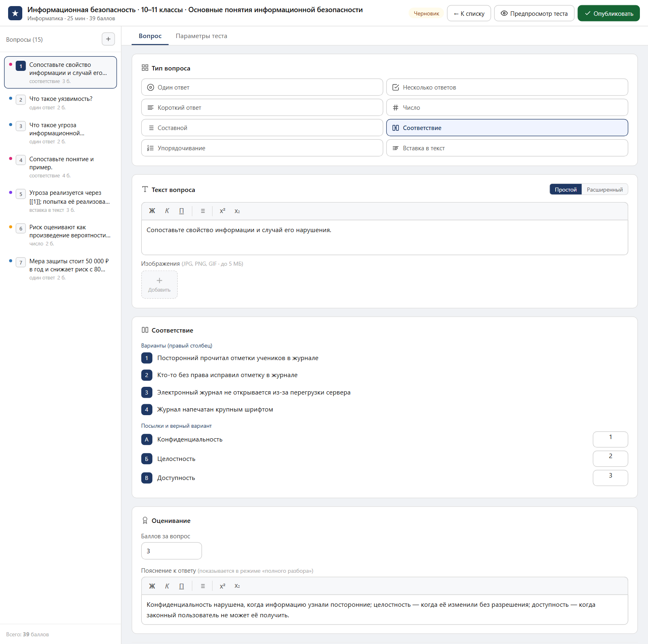The image size is (648, 644).
Task: Open correct variant selector for Целостность
Action: (x=610, y=458)
